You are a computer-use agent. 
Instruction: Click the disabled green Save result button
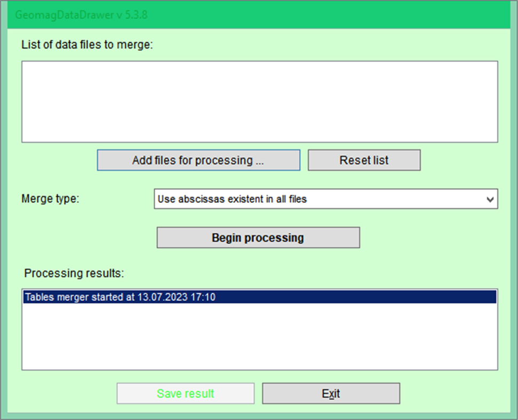click(185, 393)
